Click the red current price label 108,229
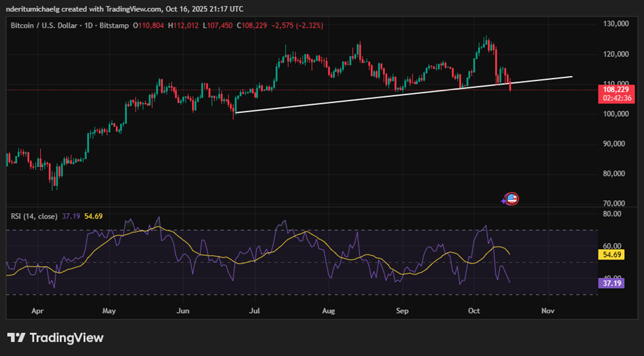The image size is (644, 356). (x=615, y=89)
